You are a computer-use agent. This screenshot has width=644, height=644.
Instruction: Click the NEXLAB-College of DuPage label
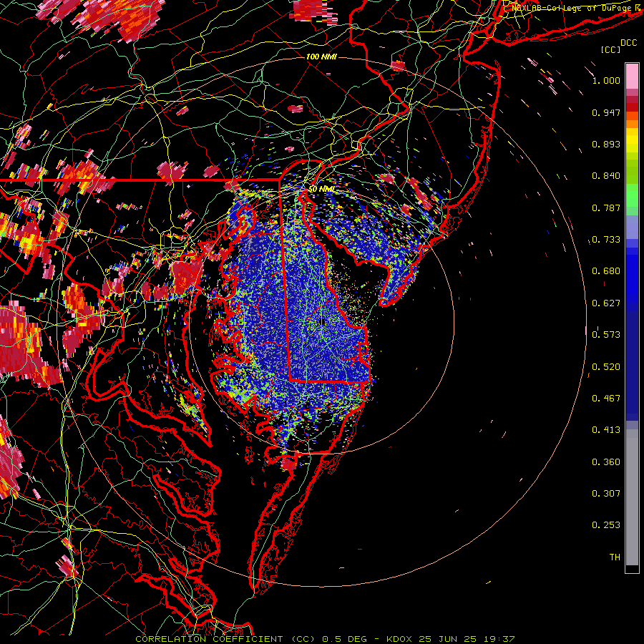click(x=576, y=8)
